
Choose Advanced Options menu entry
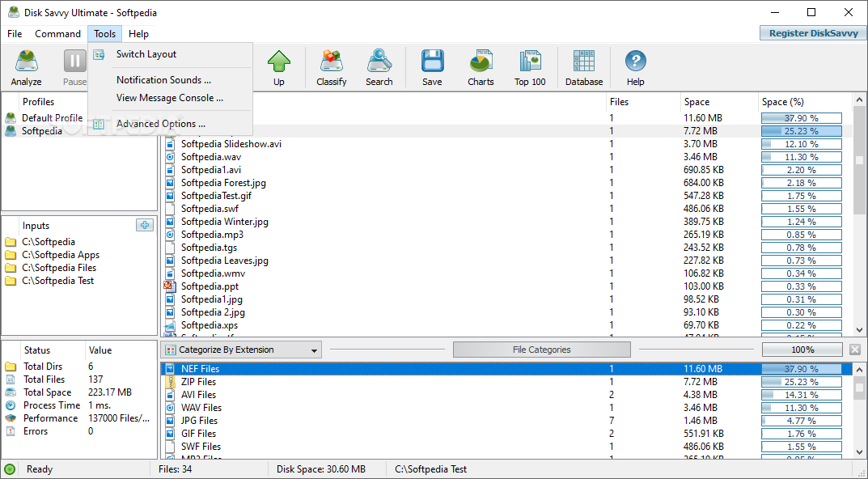(161, 124)
